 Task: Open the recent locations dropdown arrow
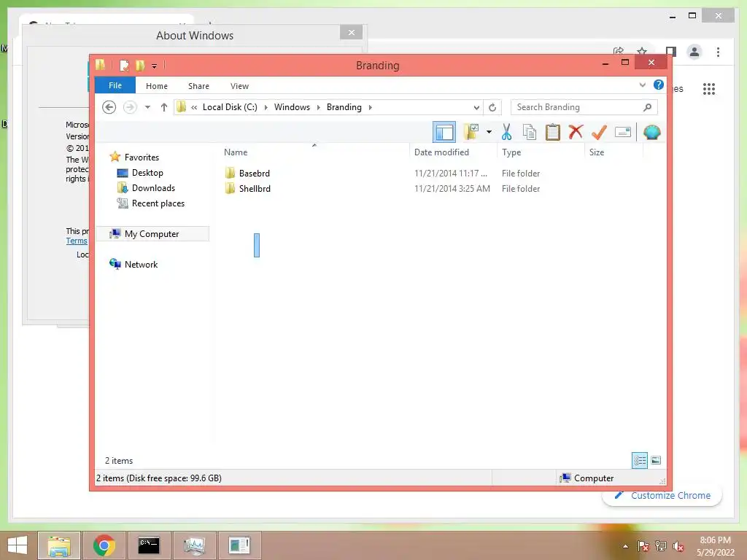[147, 107]
